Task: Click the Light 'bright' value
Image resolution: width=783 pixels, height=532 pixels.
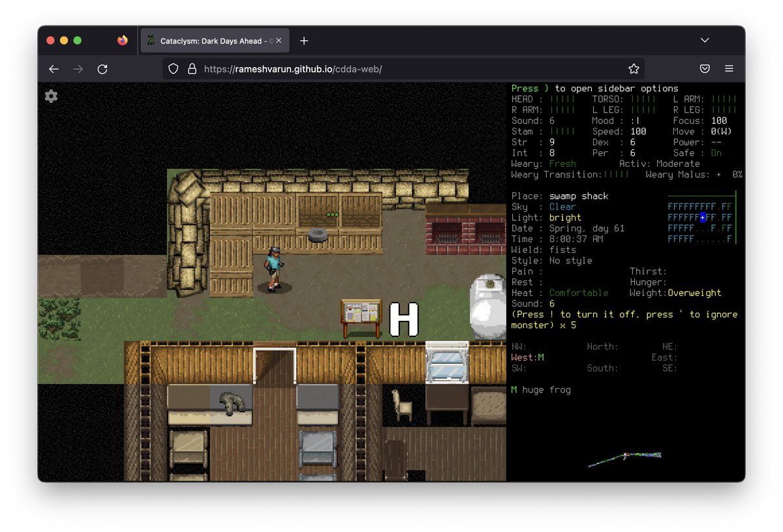Action: [565, 217]
